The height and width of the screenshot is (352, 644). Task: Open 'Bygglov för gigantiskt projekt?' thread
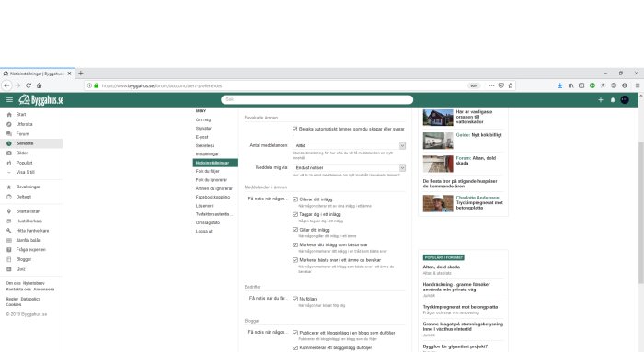pyautogui.click(x=455, y=346)
